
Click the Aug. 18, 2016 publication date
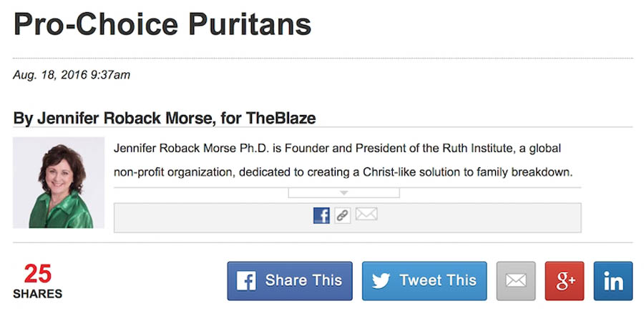pyautogui.click(x=72, y=74)
